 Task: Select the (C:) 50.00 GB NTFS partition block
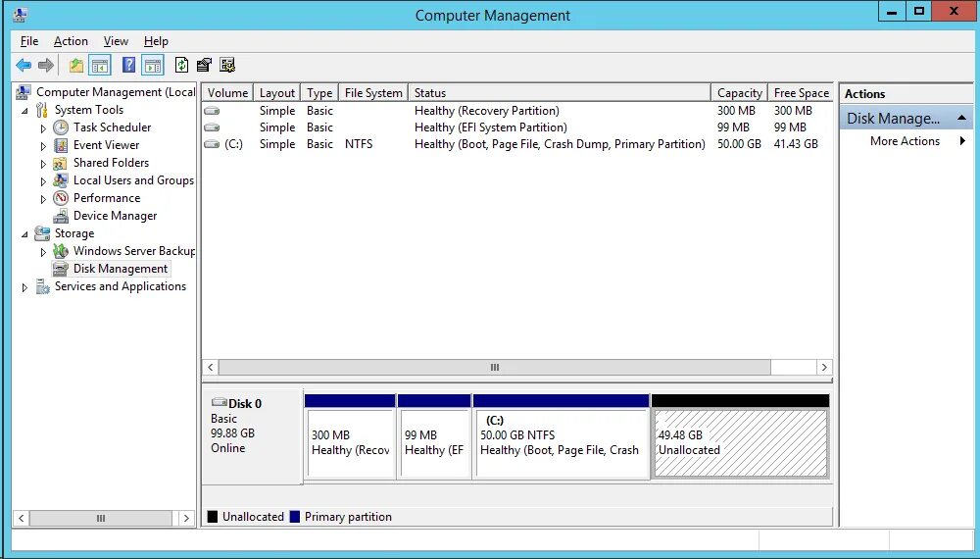(562, 435)
